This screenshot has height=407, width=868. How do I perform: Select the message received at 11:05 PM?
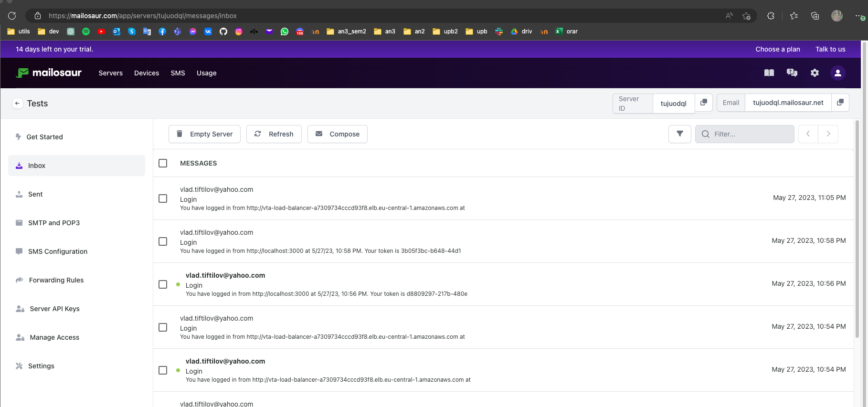163,198
